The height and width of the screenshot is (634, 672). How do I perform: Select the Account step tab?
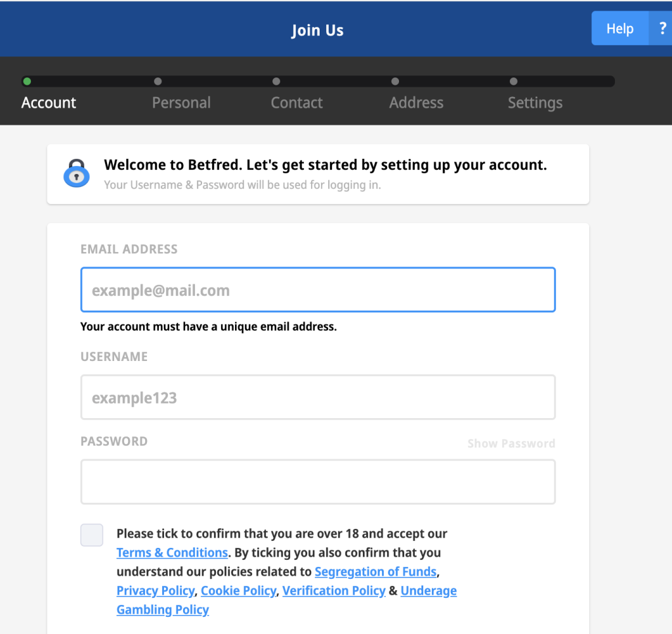point(49,103)
